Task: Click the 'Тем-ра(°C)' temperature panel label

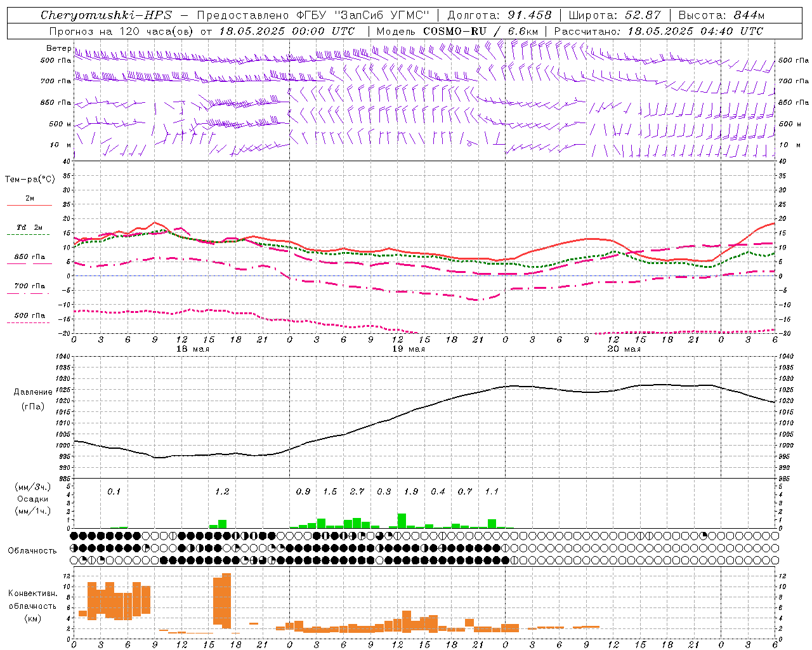Action: click(30, 180)
